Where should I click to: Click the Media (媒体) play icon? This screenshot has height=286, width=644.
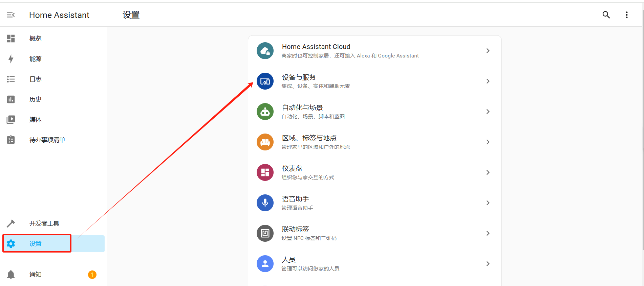click(x=11, y=120)
